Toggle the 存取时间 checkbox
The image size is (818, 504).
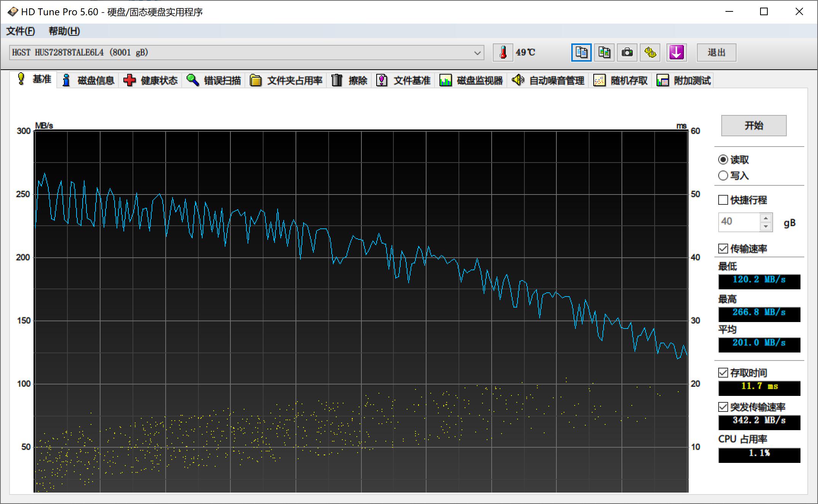pyautogui.click(x=723, y=373)
